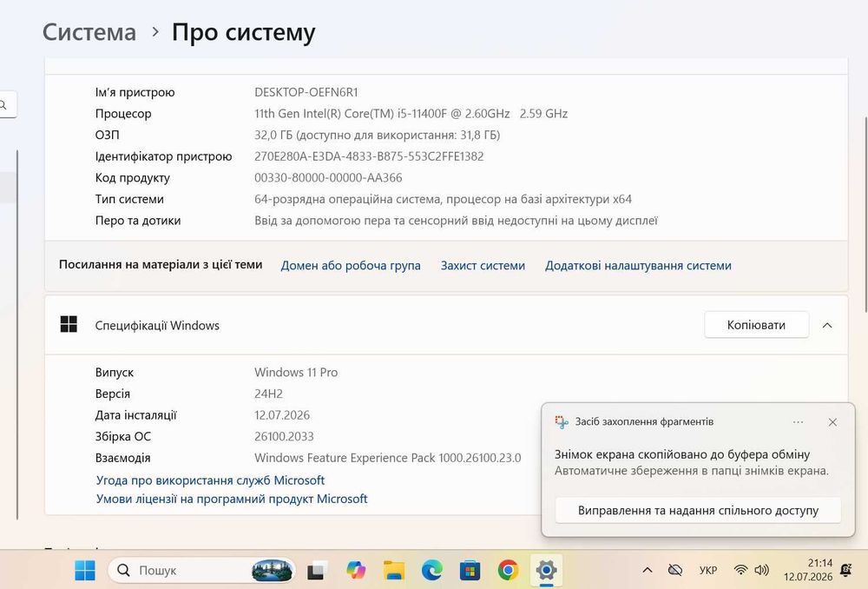This screenshot has width=868, height=589.
Task: Click the settings search magnifier icon
Action: 3,105
